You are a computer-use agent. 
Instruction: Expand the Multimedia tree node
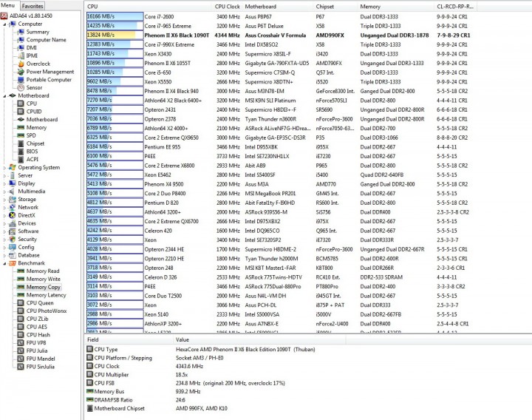click(x=4, y=192)
